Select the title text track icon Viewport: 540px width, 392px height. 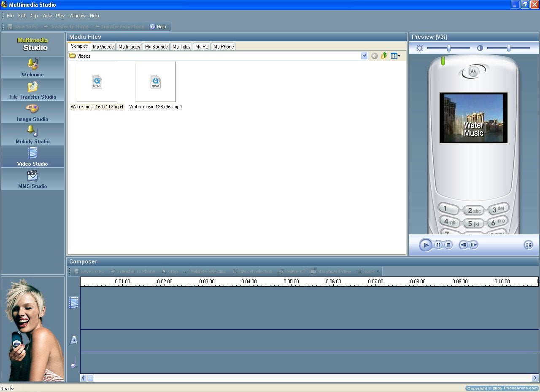click(x=73, y=340)
